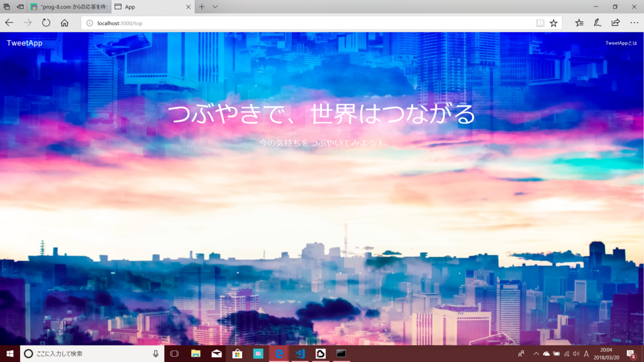This screenshot has width=644, height=362.
Task: Click the browser back arrow
Action: pos(9,23)
